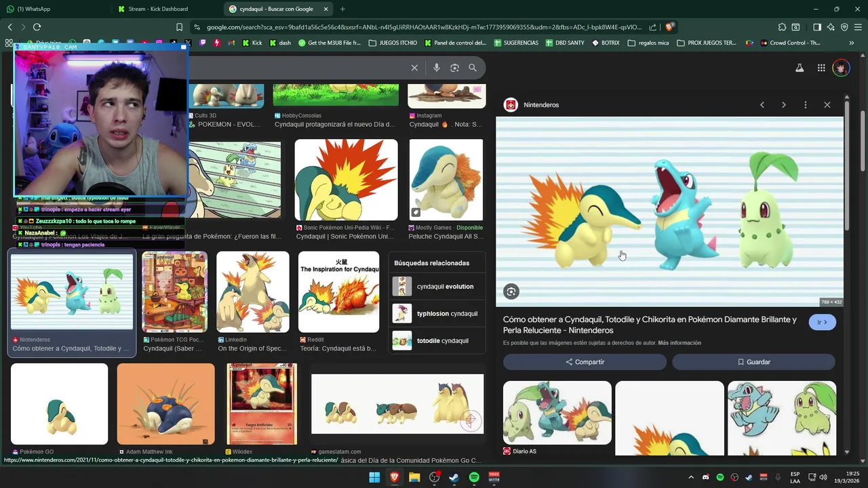Open the HobbyConsolas Cyndaquil result
Image resolution: width=868 pixels, height=488 pixels.
point(336,95)
